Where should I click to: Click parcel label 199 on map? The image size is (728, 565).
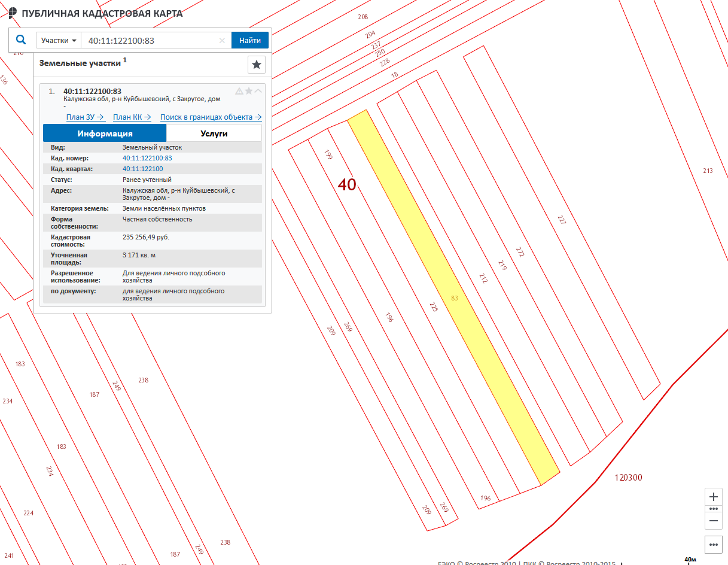click(328, 155)
